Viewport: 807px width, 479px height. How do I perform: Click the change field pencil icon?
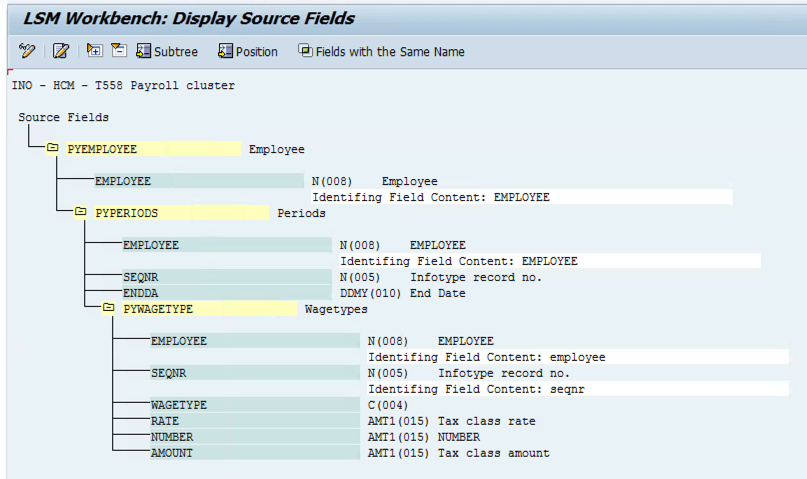[61, 51]
